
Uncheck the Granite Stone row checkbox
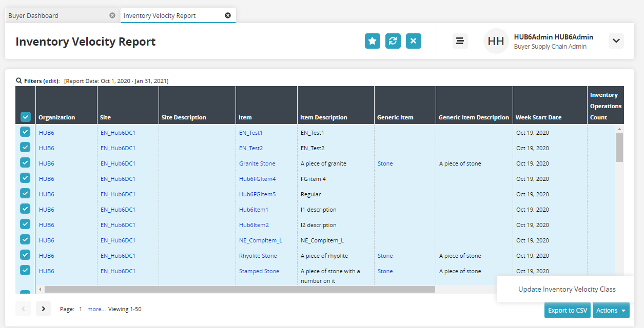[x=25, y=163]
